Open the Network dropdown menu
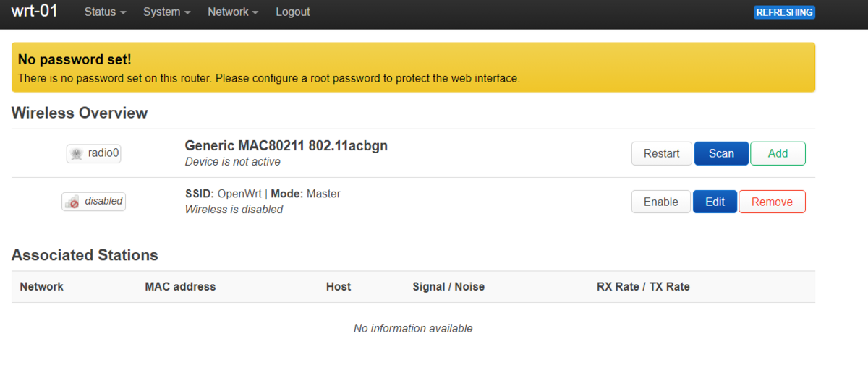The image size is (868, 365). tap(233, 12)
